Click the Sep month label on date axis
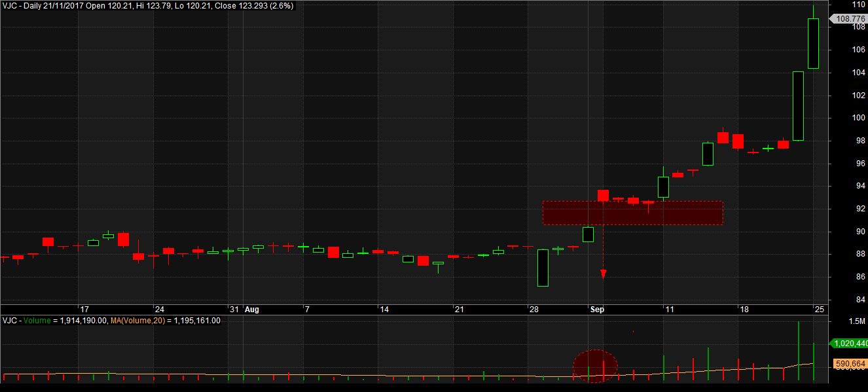This screenshot has height=392, width=868. (x=597, y=310)
